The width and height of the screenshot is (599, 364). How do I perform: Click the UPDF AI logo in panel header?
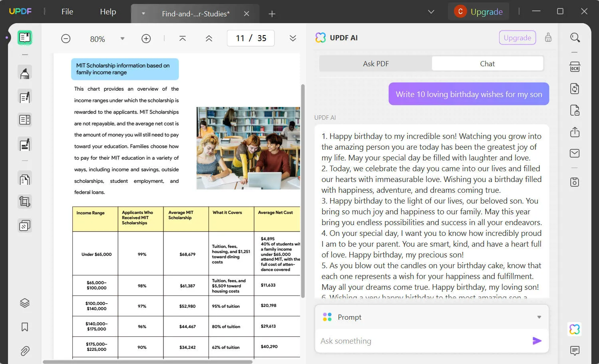click(320, 38)
